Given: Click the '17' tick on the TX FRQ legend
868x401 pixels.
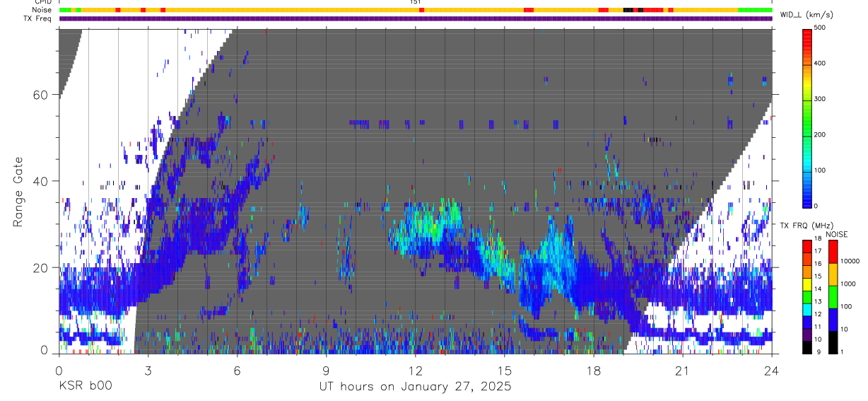Looking at the screenshot, I should point(818,251).
